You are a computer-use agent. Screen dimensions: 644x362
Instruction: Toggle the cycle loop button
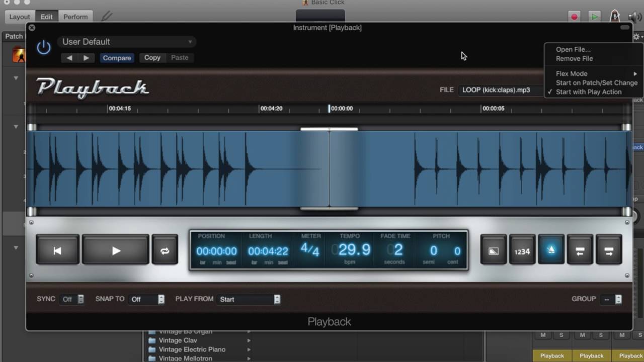[x=165, y=250]
